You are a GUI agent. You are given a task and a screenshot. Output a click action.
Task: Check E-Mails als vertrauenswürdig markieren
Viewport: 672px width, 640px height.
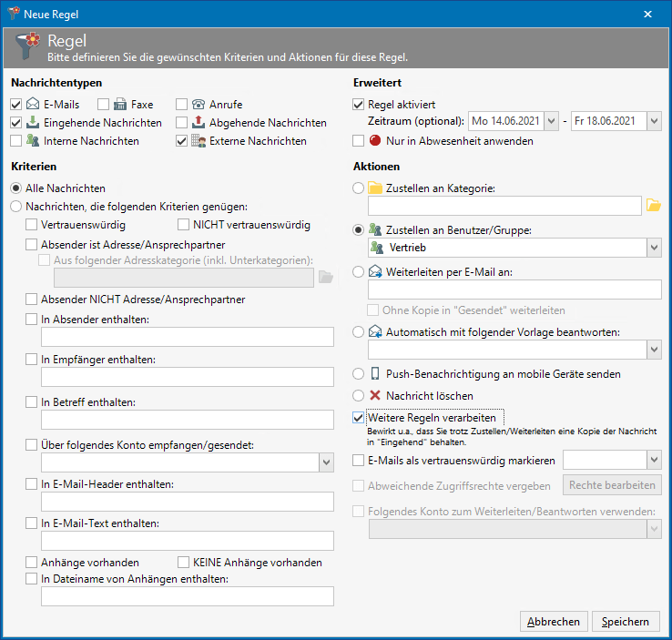pyautogui.click(x=358, y=461)
